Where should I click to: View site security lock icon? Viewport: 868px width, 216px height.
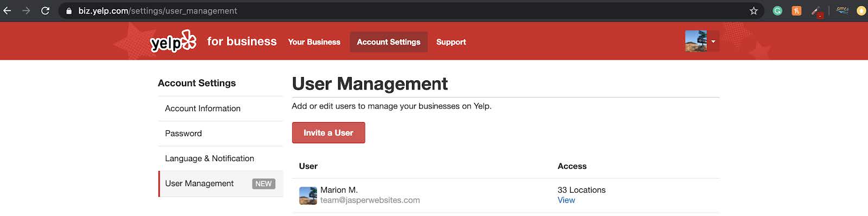pos(69,11)
